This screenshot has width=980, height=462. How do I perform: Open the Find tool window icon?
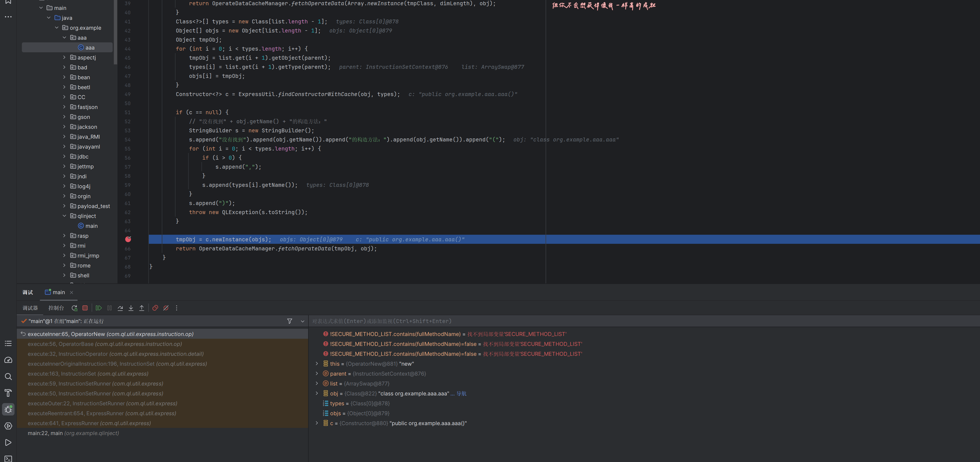(8, 376)
